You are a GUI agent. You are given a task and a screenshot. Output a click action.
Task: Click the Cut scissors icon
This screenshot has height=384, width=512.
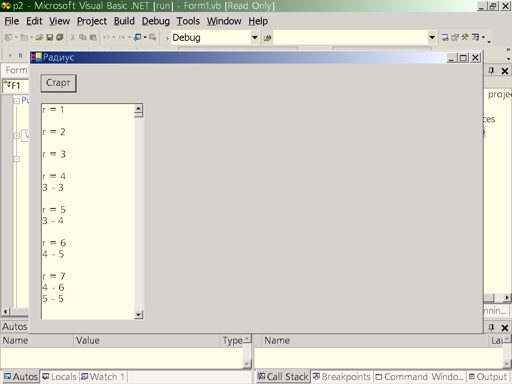(x=72, y=37)
